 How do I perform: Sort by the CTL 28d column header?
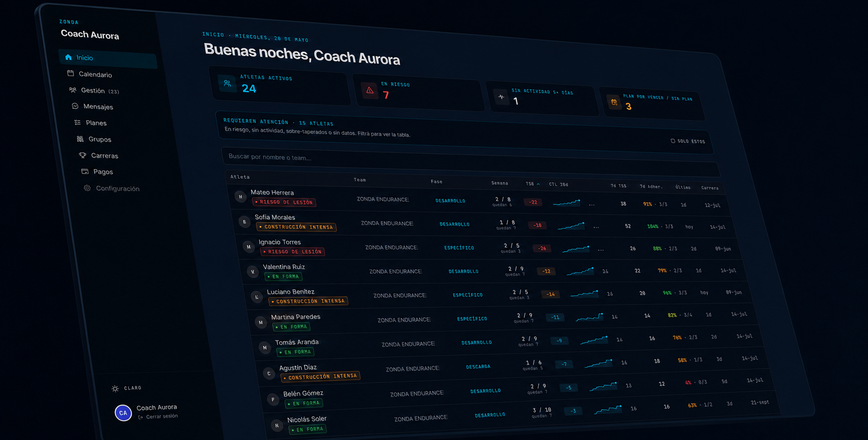[x=558, y=184]
